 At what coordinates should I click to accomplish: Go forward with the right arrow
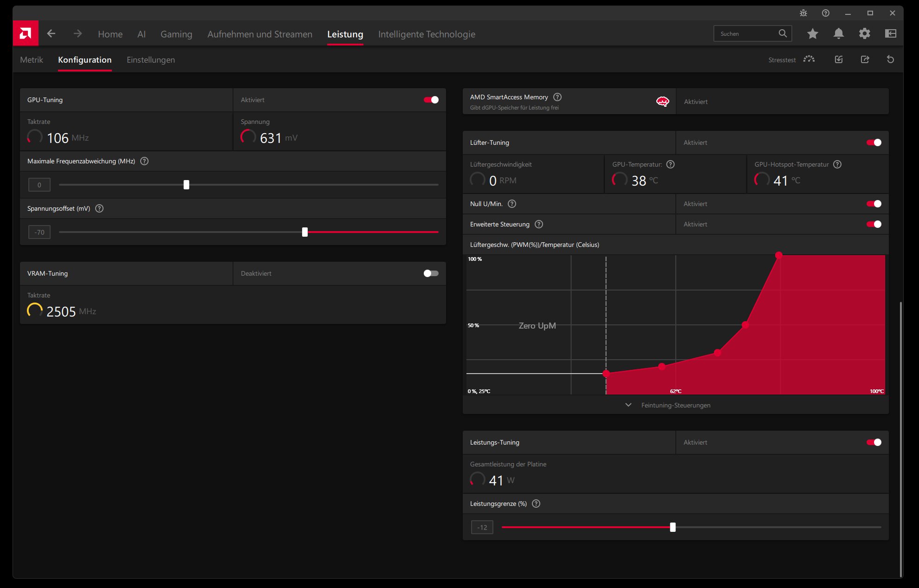point(78,33)
